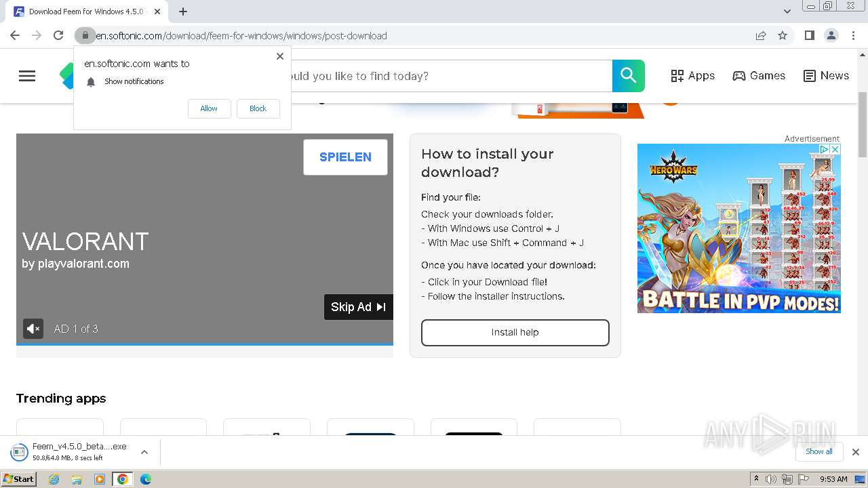
Task: Open the volume tray icon
Action: [771, 479]
